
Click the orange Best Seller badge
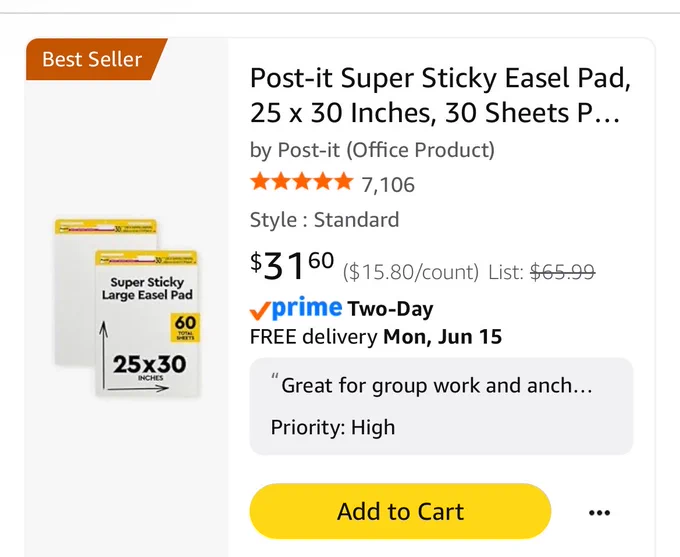pos(96,59)
